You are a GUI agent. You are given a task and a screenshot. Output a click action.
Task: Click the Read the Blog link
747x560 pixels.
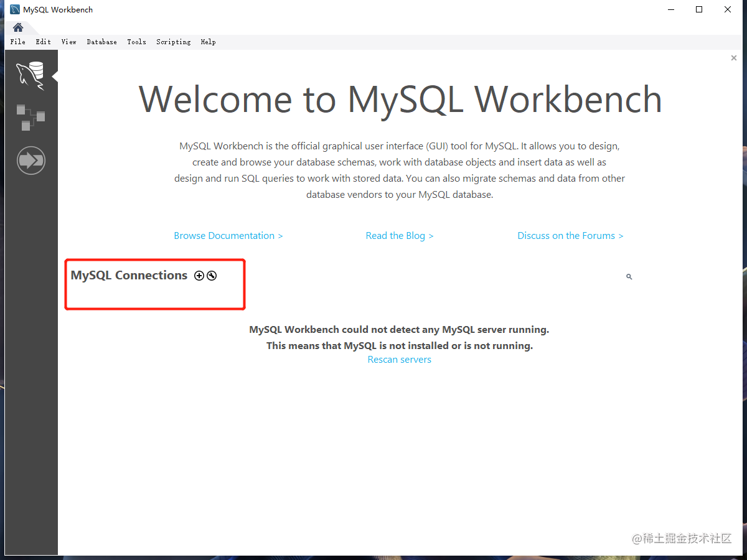point(400,236)
